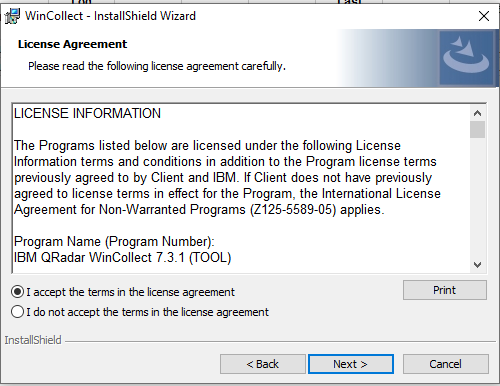Click the bold 'License Agreement' heading
The height and width of the screenshot is (386, 500).
72,44
